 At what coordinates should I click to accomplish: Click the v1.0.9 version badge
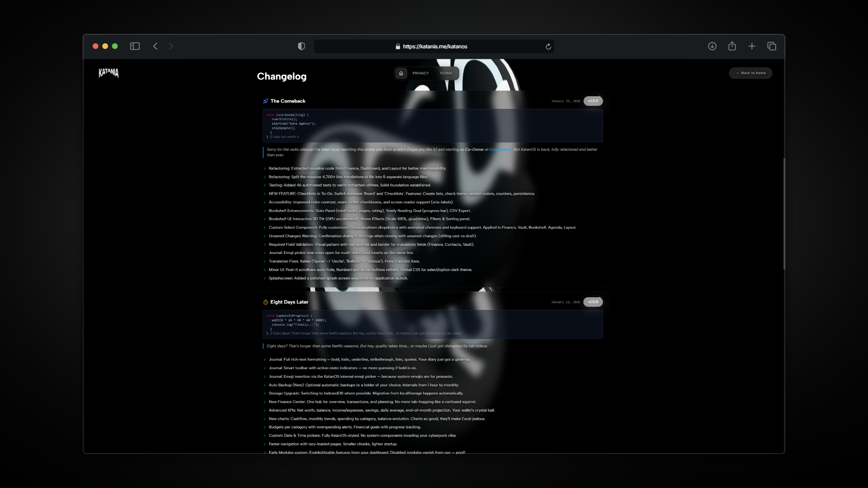(x=593, y=101)
